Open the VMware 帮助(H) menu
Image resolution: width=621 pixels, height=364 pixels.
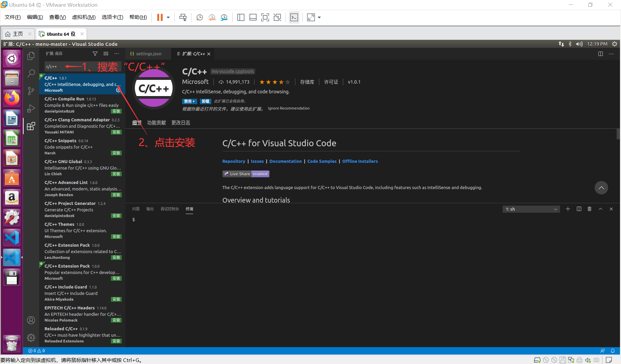point(138,17)
